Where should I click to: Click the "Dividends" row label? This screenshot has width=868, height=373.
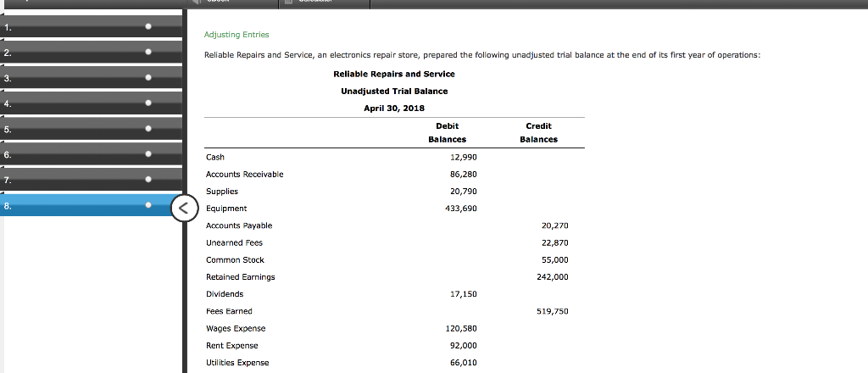pyautogui.click(x=224, y=294)
